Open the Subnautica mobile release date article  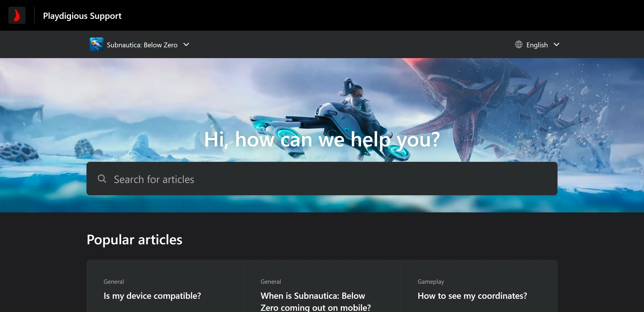(316, 302)
